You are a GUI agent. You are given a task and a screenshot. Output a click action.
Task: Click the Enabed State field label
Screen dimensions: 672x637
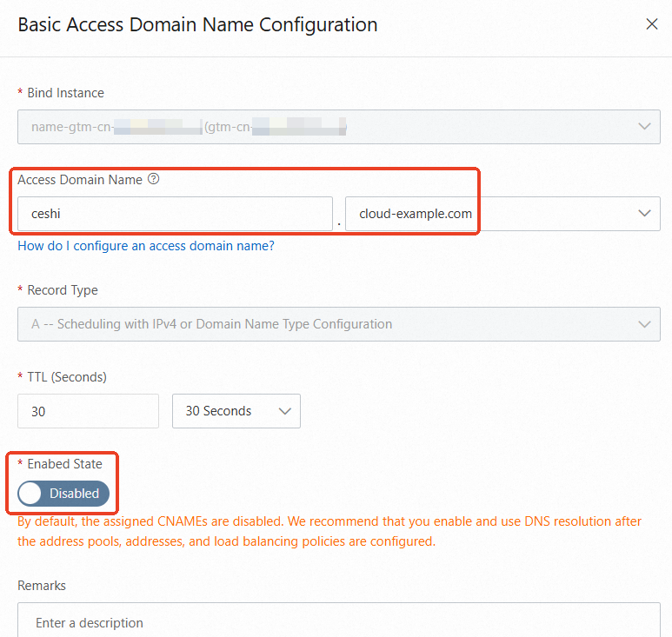point(64,464)
